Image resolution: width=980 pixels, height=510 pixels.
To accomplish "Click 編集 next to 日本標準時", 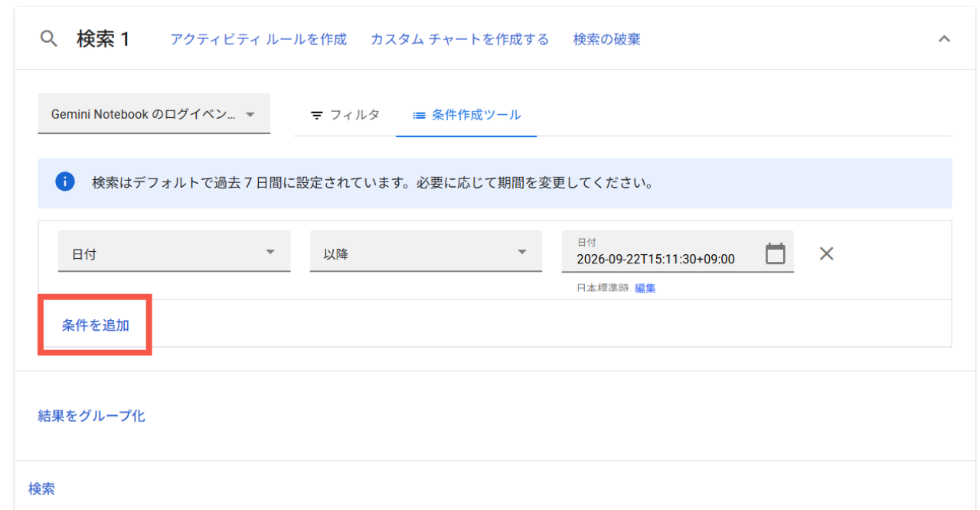I will coord(645,289).
